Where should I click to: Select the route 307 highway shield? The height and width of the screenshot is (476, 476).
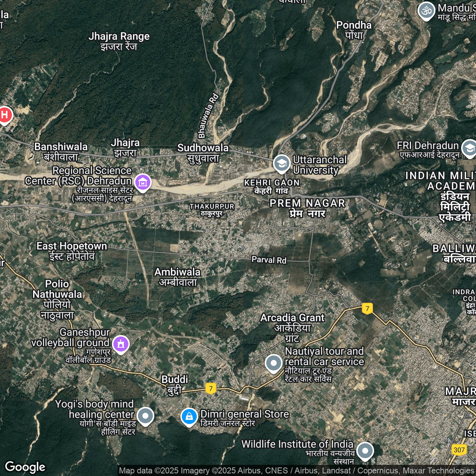[459, 450]
